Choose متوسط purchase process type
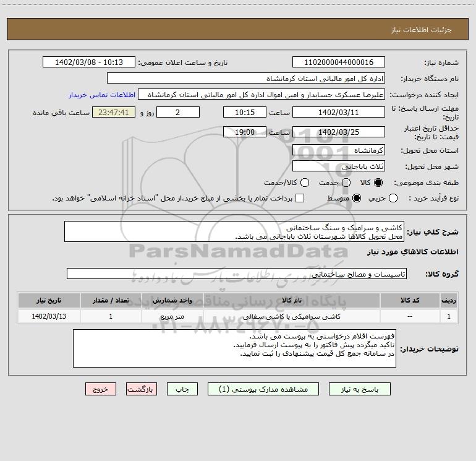 click(x=357, y=198)
